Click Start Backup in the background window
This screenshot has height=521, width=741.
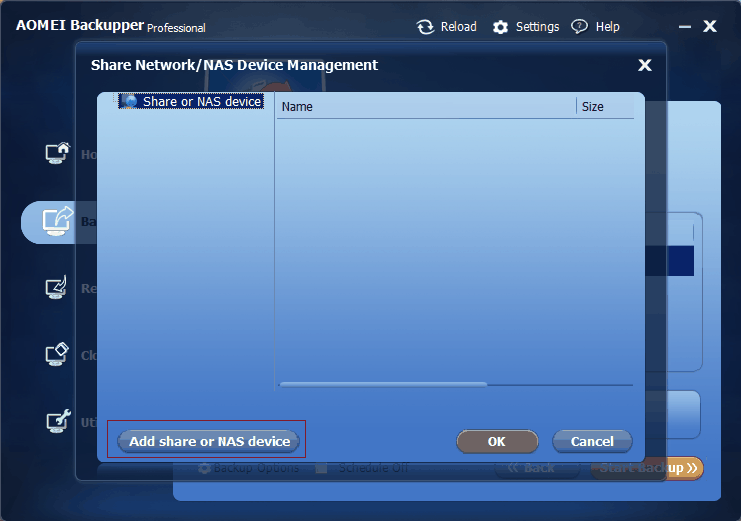647,468
